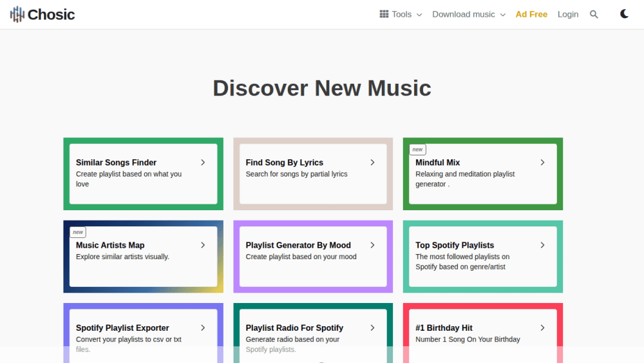The height and width of the screenshot is (363, 644).
Task: Open Similar Songs Finder title
Action: [x=116, y=162]
